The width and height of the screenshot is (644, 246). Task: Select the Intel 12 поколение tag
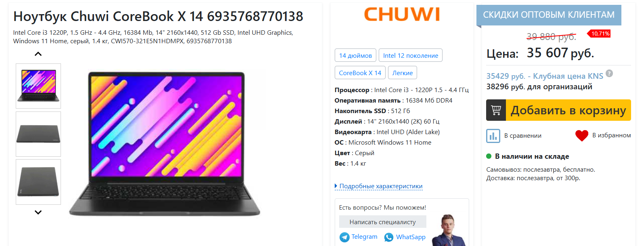(411, 55)
